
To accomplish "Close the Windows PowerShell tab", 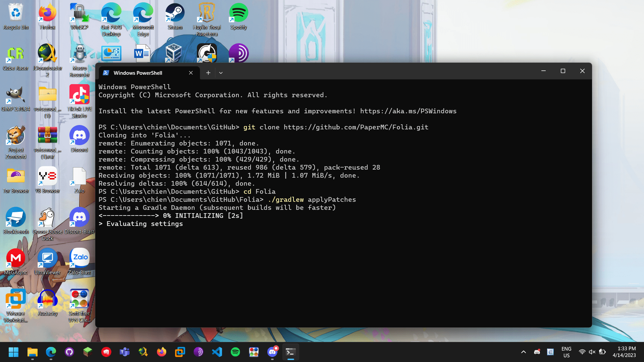I will tap(191, 73).
